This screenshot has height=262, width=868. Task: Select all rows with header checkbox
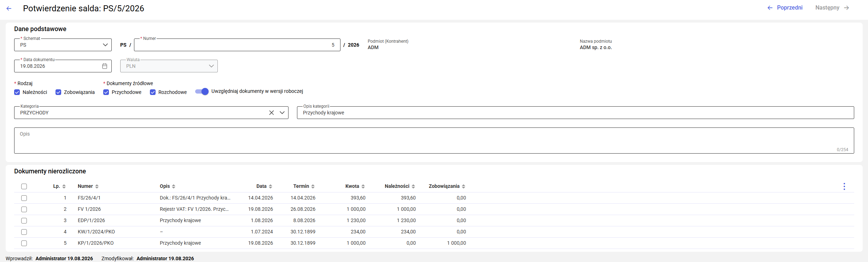pyautogui.click(x=24, y=186)
